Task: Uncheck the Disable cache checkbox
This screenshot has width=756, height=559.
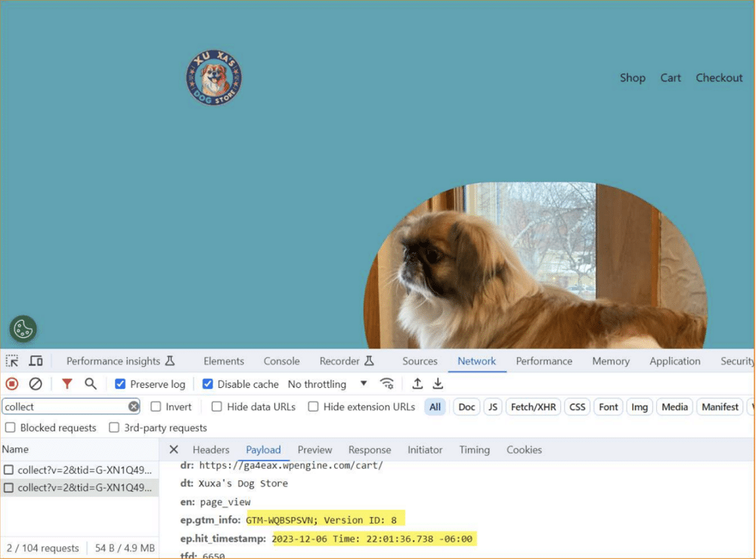Action: click(x=208, y=384)
